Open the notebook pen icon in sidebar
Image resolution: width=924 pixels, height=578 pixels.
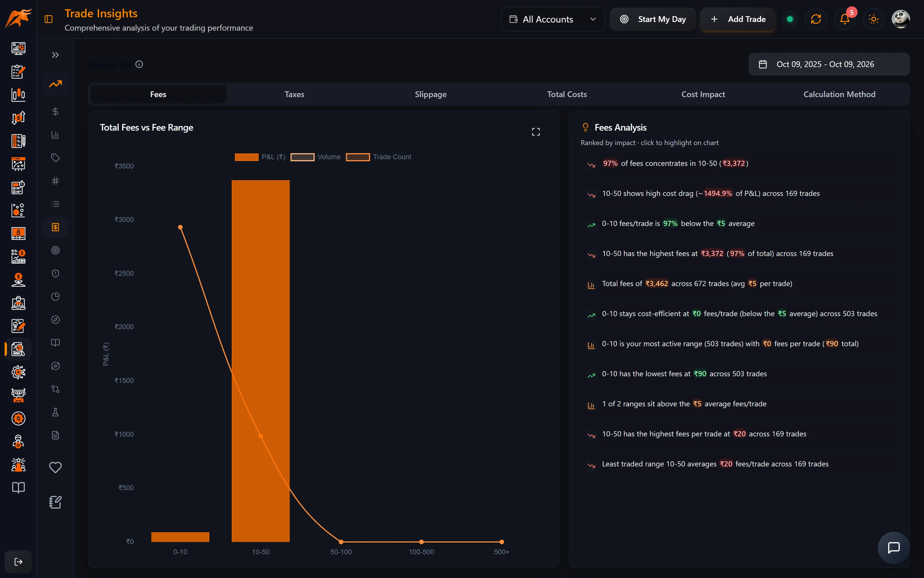[x=55, y=502]
